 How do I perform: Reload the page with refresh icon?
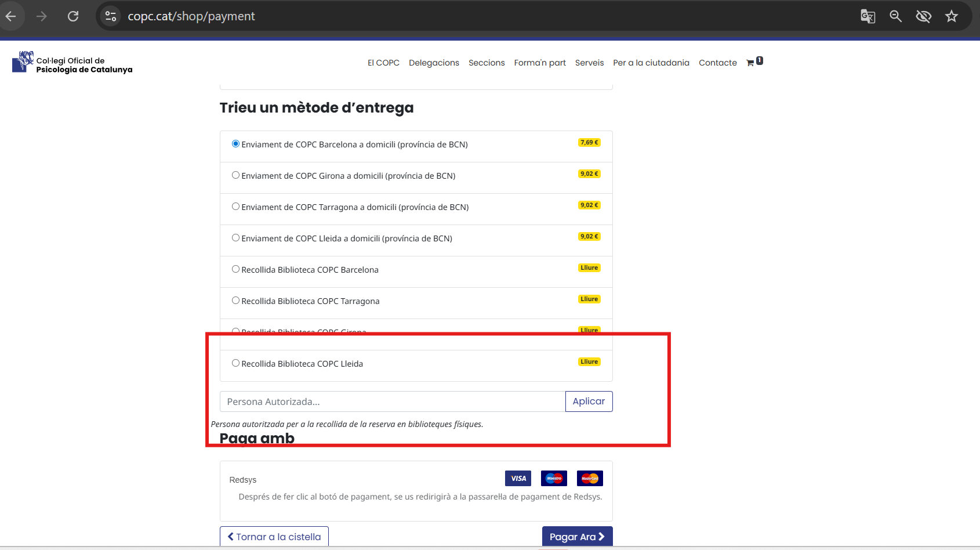(x=73, y=16)
